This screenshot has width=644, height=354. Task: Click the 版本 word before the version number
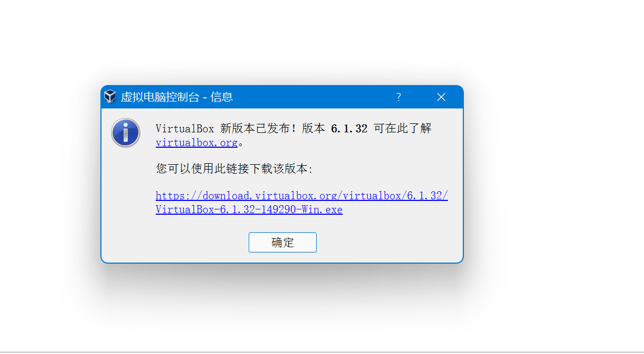pyautogui.click(x=313, y=129)
